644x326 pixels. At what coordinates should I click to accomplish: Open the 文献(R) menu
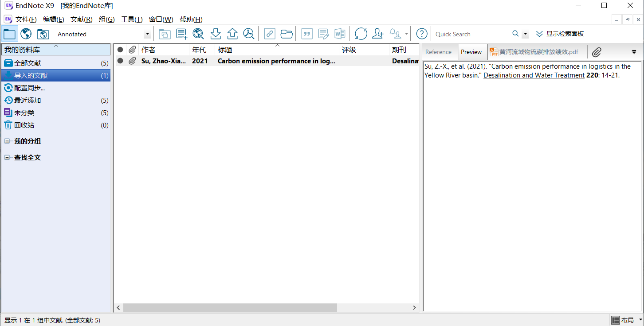(x=81, y=19)
